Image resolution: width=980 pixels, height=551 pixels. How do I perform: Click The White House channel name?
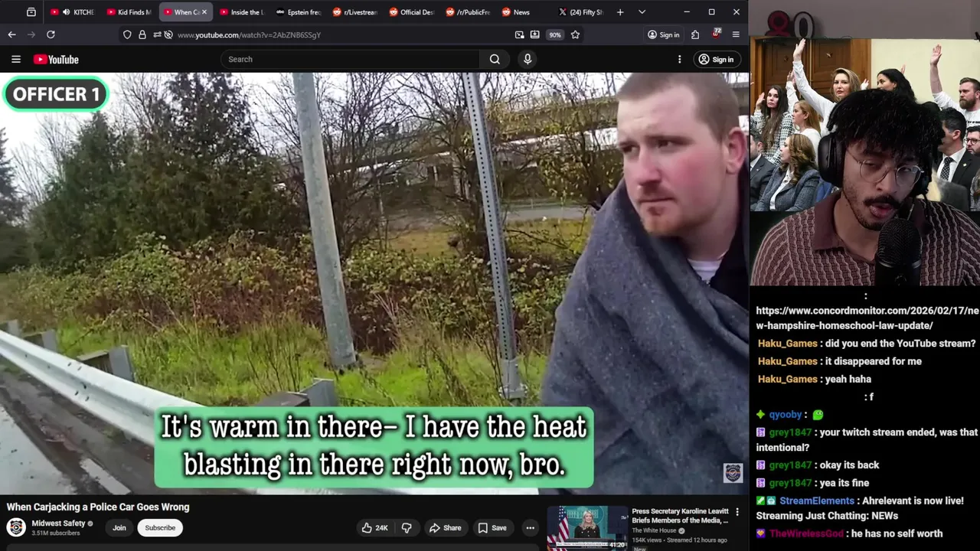(x=654, y=530)
